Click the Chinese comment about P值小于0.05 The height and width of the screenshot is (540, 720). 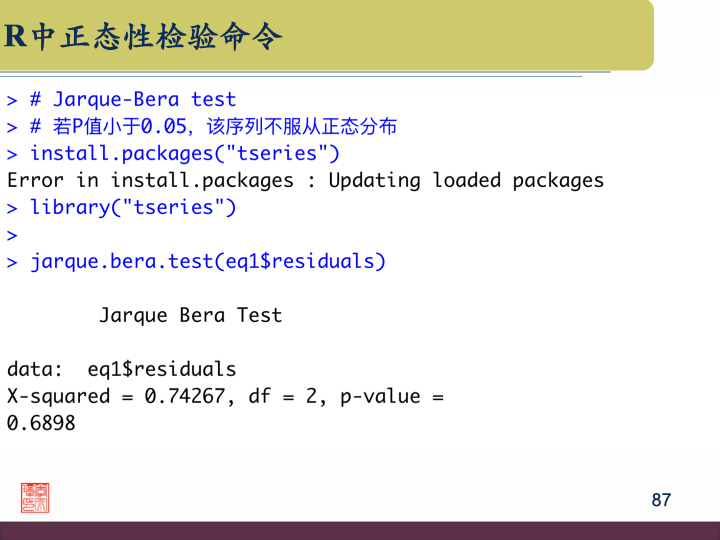click(x=212, y=126)
